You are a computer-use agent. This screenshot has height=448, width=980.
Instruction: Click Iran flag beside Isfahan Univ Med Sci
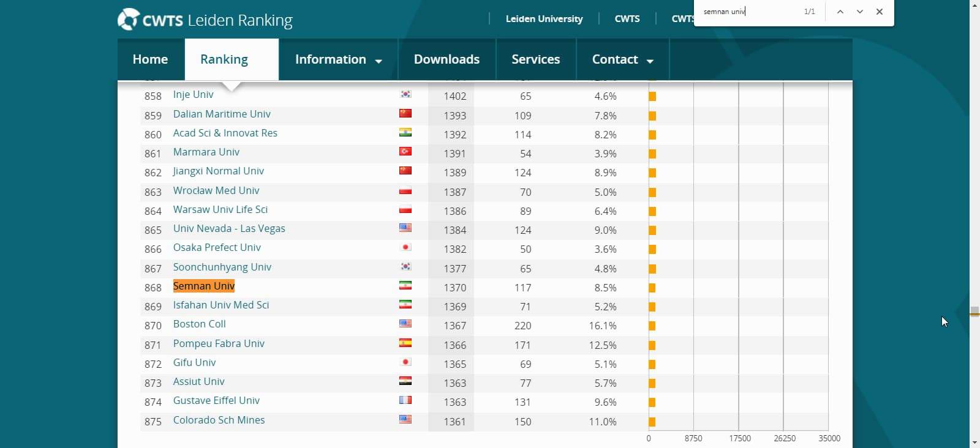pyautogui.click(x=405, y=304)
